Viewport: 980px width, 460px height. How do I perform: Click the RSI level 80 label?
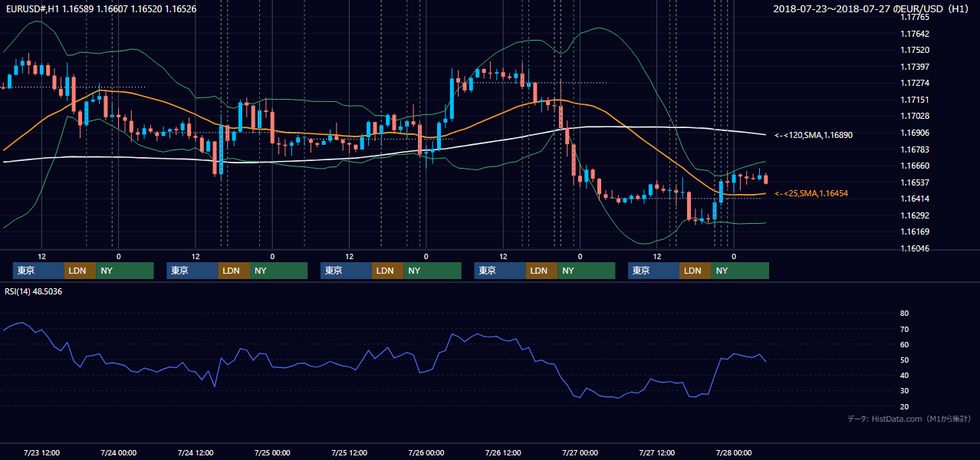click(905, 314)
